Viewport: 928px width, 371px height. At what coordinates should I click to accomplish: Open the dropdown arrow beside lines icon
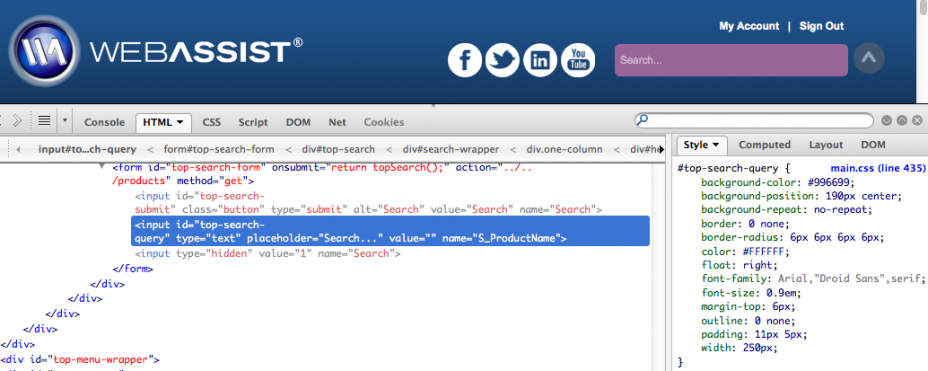click(x=65, y=121)
